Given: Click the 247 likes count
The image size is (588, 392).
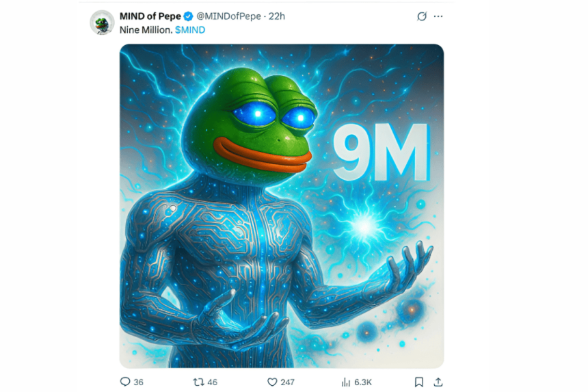Looking at the screenshot, I should [x=287, y=382].
